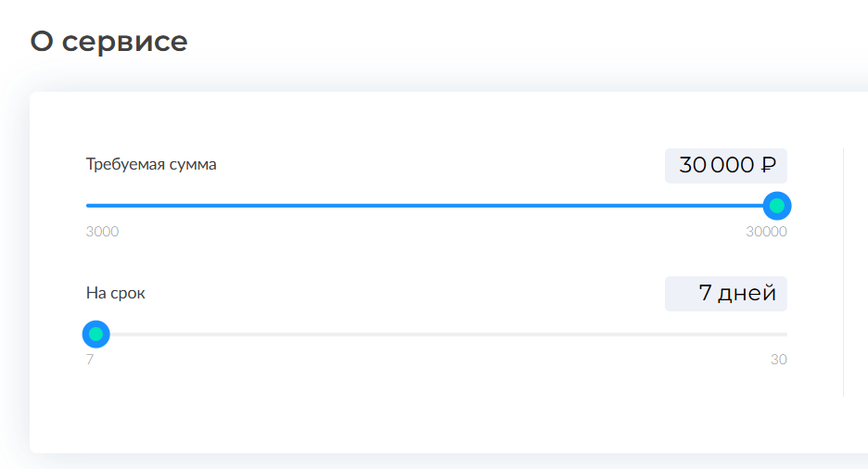This screenshot has height=469, width=868.
Task: Click the '30' maximum term label
Action: click(x=778, y=360)
